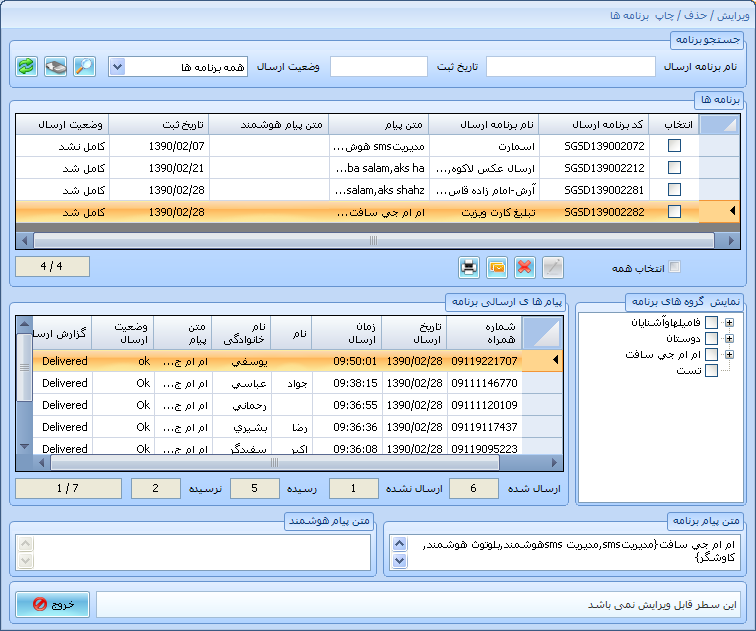Sort by نام برنامه ارسال column header
Image resolution: width=756 pixels, height=631 pixels.
click(x=484, y=125)
